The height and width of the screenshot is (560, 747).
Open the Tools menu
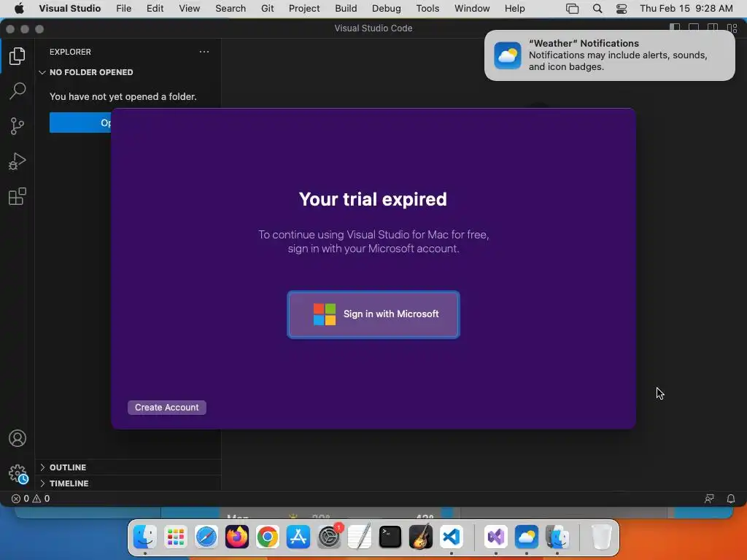click(427, 9)
